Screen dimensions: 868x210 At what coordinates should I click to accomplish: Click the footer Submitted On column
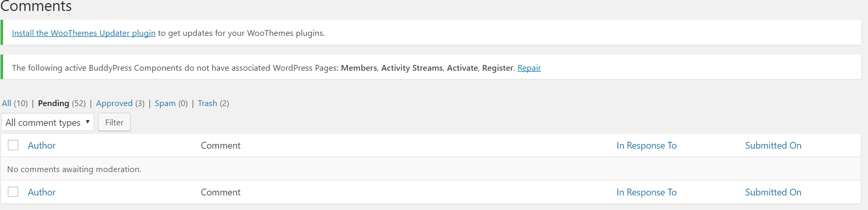click(773, 192)
